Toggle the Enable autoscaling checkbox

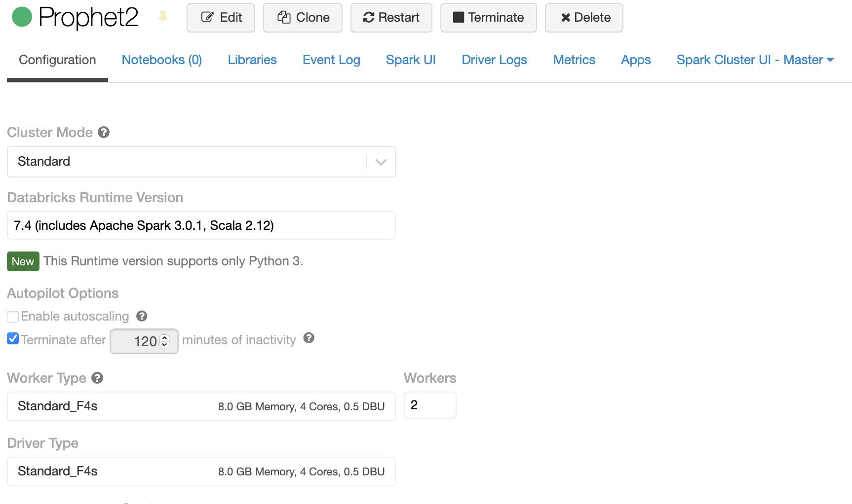pyautogui.click(x=13, y=316)
